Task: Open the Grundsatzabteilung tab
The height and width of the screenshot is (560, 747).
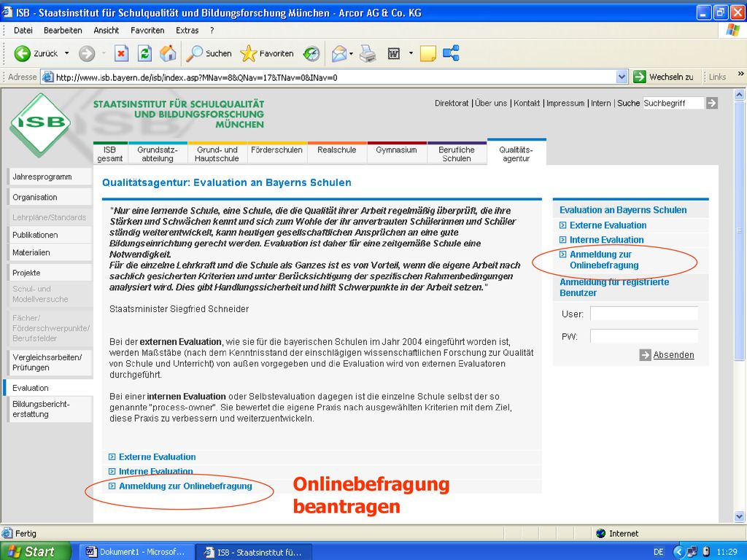Action: (158, 153)
